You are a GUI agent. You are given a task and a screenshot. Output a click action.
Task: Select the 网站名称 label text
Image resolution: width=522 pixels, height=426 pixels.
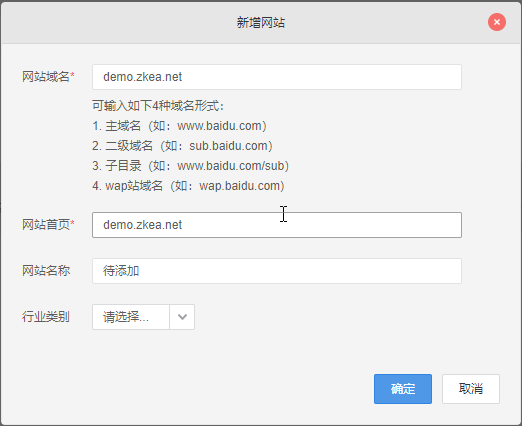(46, 271)
